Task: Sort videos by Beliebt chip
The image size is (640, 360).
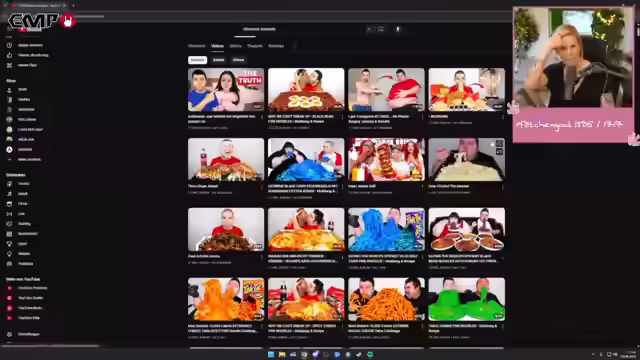Action: (219, 60)
